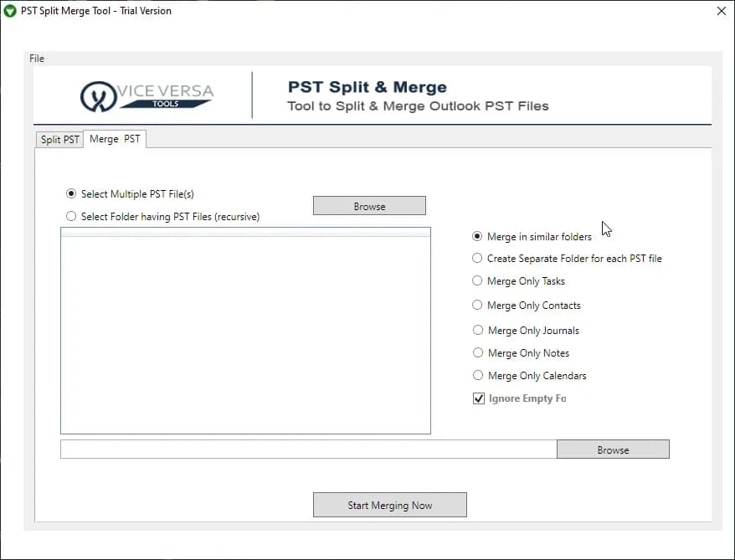Click Browse button next to output path

(613, 449)
